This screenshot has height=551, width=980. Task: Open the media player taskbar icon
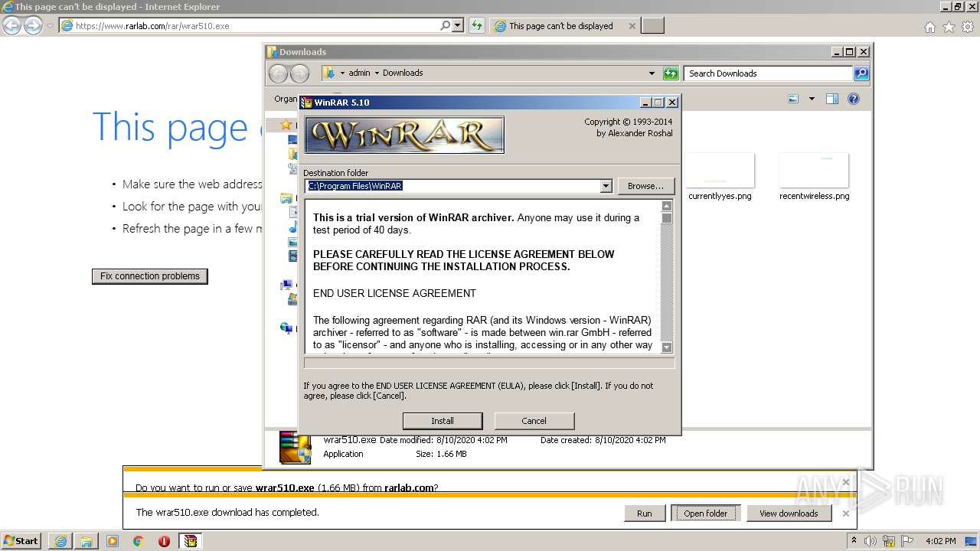coord(113,541)
